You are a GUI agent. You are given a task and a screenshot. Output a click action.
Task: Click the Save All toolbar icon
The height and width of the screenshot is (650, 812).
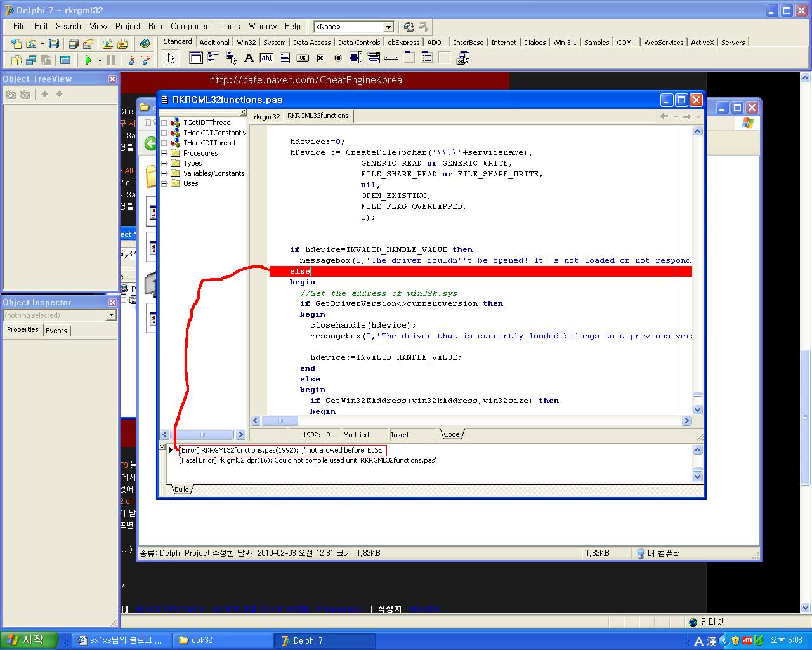pyautogui.click(x=74, y=44)
